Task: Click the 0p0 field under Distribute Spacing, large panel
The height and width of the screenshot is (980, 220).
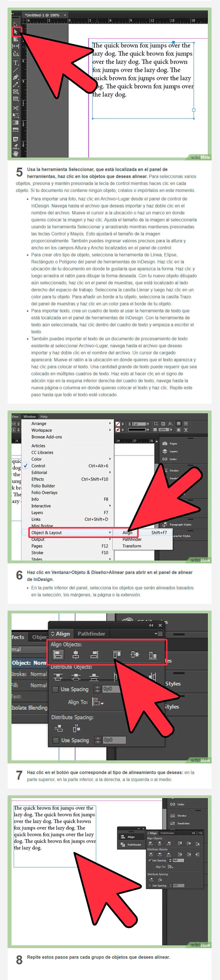Action: point(114,740)
